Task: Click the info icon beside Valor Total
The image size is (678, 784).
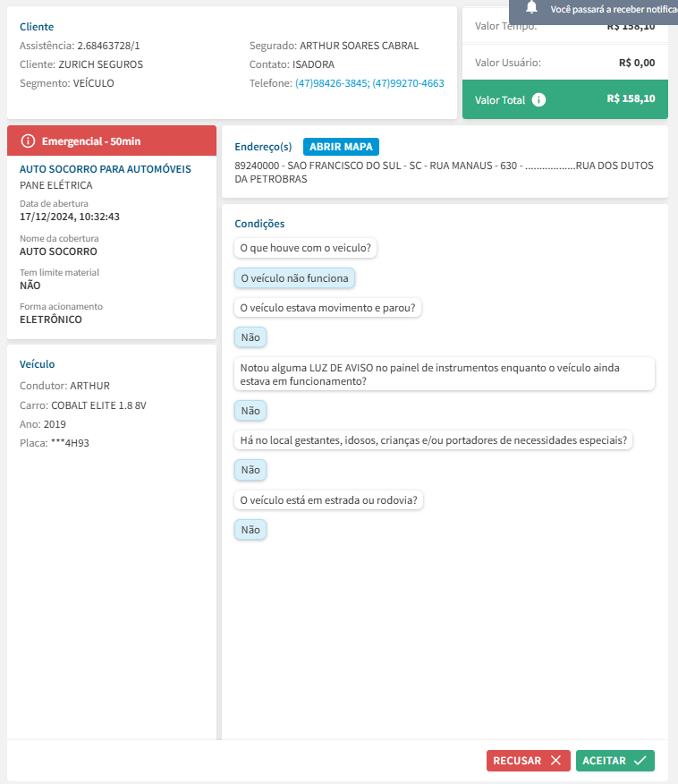Action: pos(538,99)
